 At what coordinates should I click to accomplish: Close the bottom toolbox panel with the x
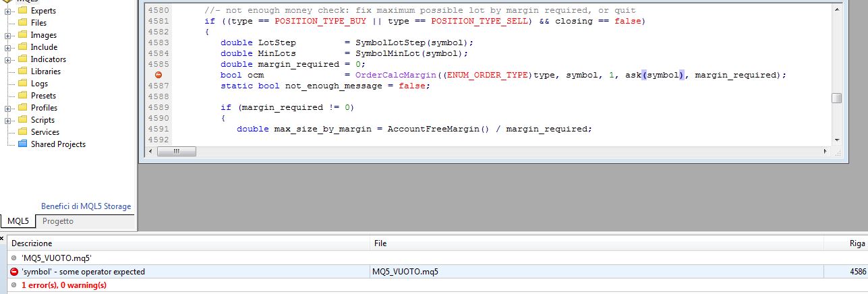point(3,238)
